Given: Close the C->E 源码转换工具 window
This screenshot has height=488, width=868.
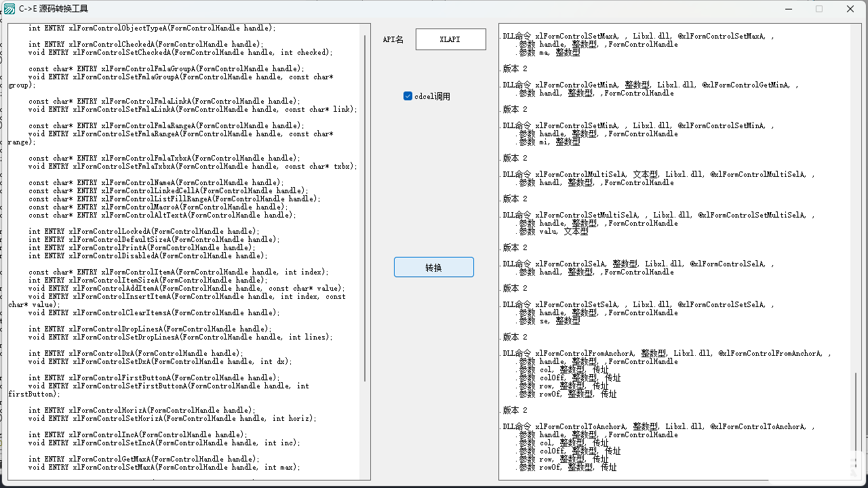Looking at the screenshot, I should click(x=850, y=9).
